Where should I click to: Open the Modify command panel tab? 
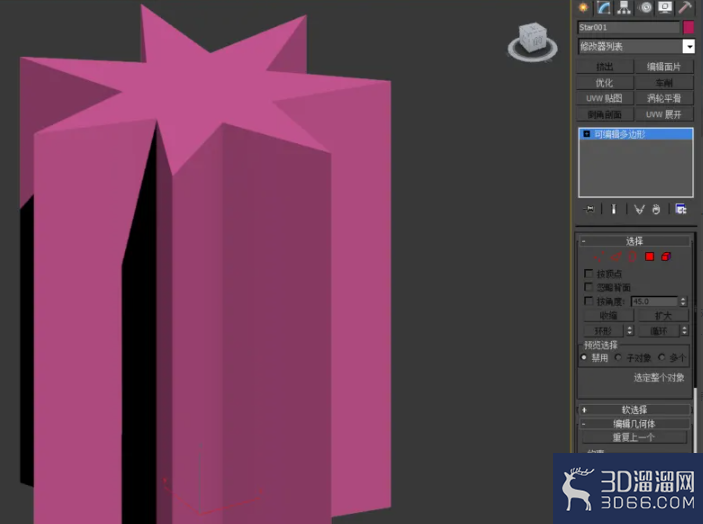(x=603, y=7)
